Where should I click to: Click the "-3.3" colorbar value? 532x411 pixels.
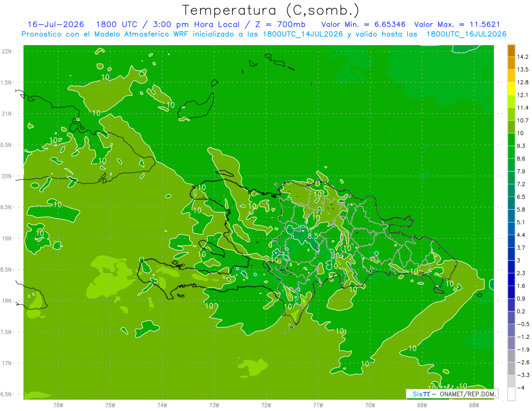(523, 375)
